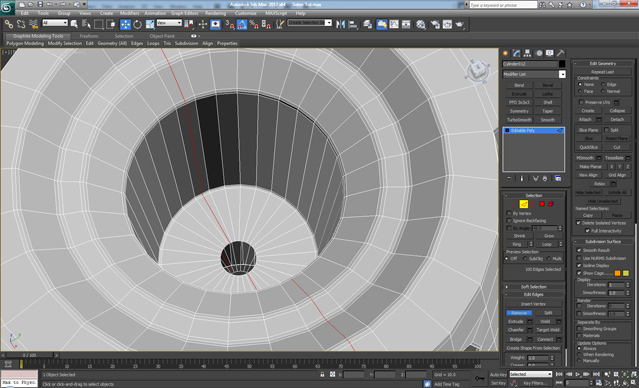Click the Rectangular Selection Region tool

click(99, 24)
